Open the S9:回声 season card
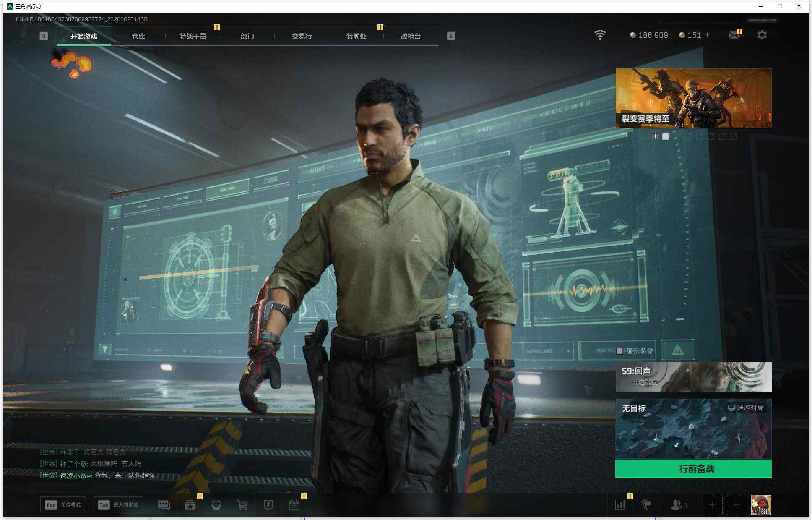Image resolution: width=812 pixels, height=520 pixels. point(693,377)
